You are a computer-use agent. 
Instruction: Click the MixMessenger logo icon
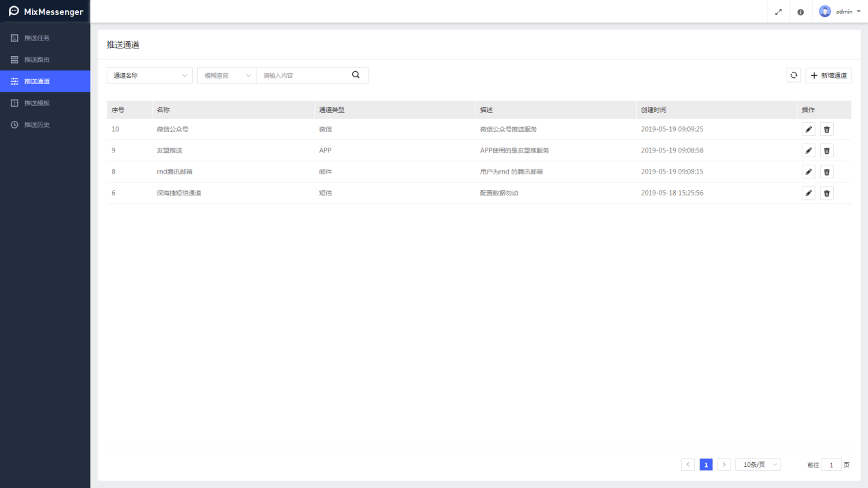pos(14,12)
